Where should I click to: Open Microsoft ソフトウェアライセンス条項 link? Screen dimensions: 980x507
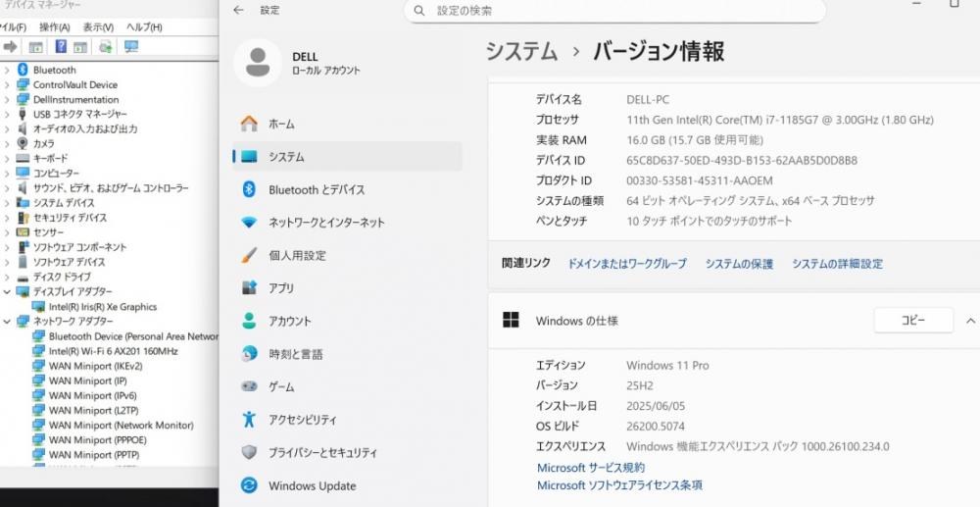click(619, 485)
